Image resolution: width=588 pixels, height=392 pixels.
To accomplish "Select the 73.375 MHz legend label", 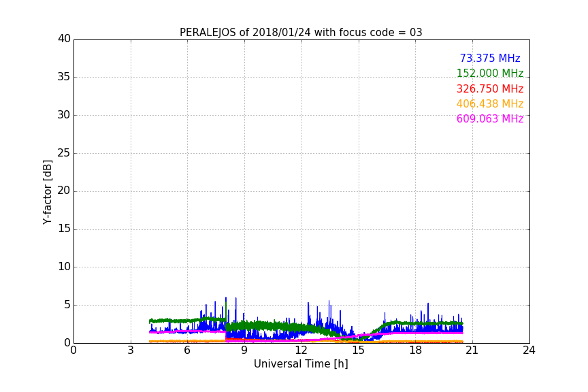I will tap(490, 59).
